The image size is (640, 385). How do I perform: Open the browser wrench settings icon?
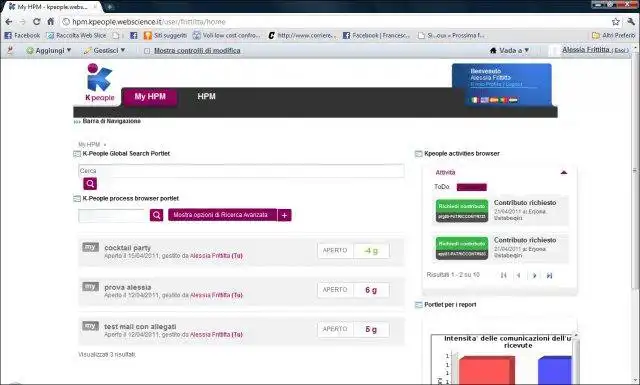pos(631,22)
